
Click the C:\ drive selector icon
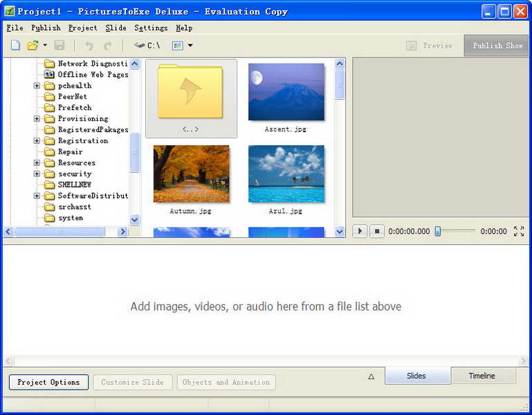(140, 46)
